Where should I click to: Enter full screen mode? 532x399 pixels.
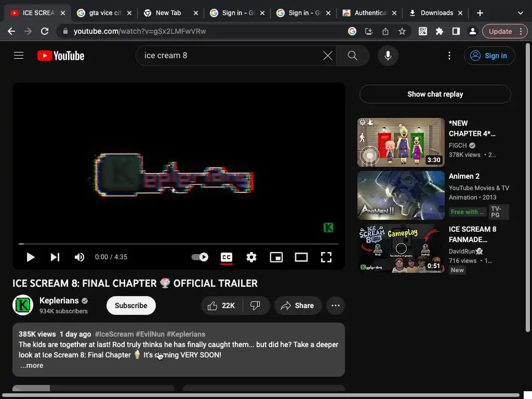(326, 257)
